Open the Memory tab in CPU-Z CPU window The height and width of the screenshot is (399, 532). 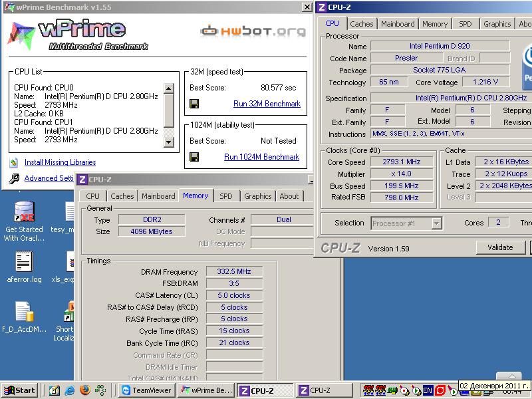pyautogui.click(x=435, y=24)
